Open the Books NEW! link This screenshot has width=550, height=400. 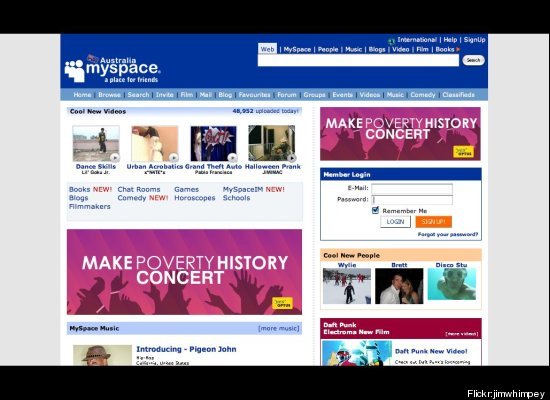coord(90,189)
